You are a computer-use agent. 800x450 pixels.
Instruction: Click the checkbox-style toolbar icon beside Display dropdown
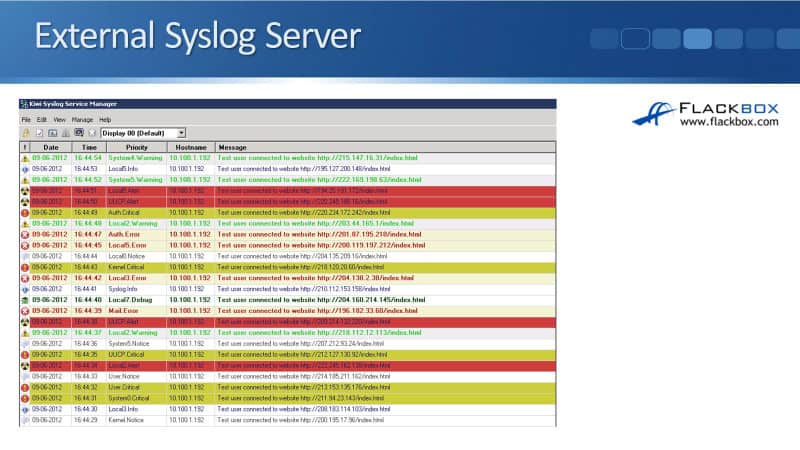pos(39,132)
